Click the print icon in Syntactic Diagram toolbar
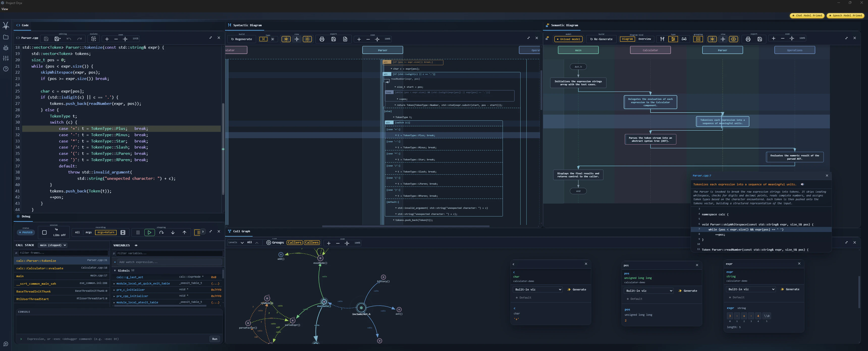The height and width of the screenshot is (351, 868). click(x=322, y=39)
